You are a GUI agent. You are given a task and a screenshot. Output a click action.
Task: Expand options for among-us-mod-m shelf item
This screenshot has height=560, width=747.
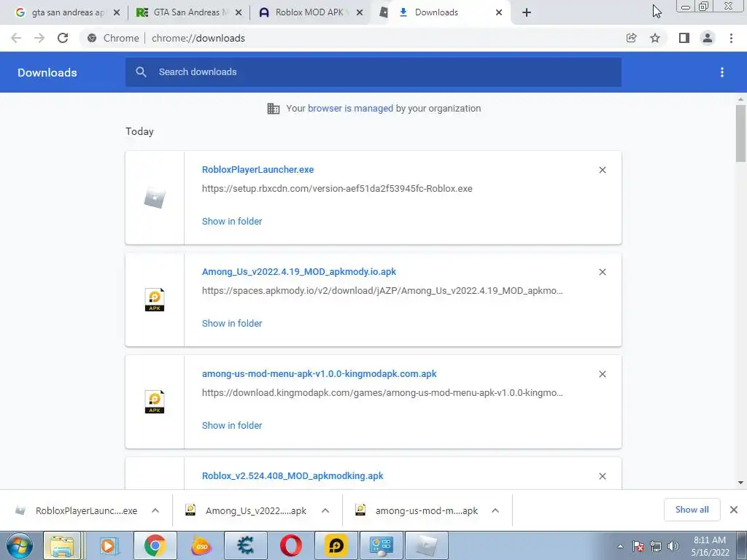coord(495,510)
